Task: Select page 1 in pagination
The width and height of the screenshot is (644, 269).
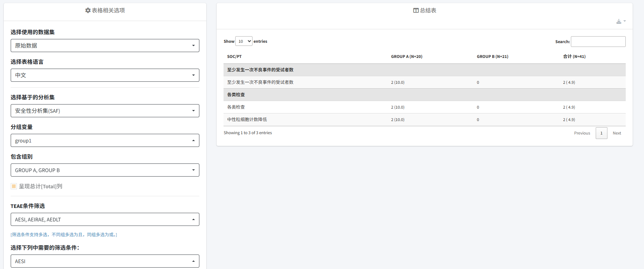Action: pos(601,133)
